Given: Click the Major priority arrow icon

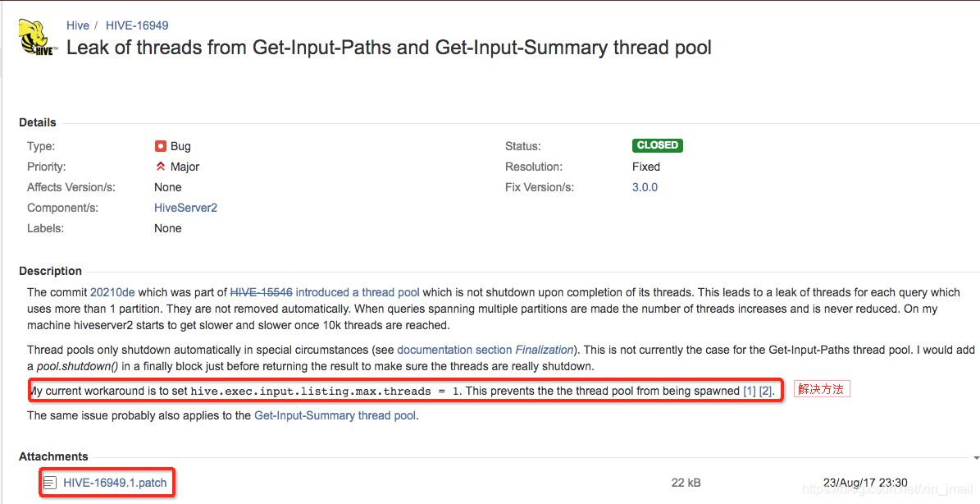Looking at the screenshot, I should (x=161, y=167).
